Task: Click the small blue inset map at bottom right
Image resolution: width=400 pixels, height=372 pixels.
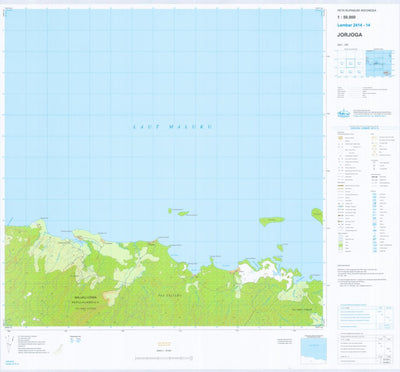Action: pos(313,351)
